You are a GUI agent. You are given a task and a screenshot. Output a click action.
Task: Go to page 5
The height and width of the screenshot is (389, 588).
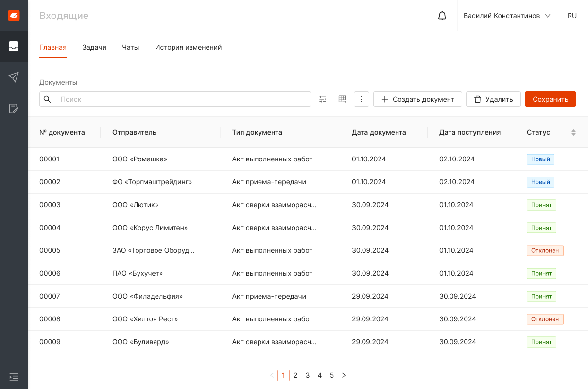coord(332,375)
